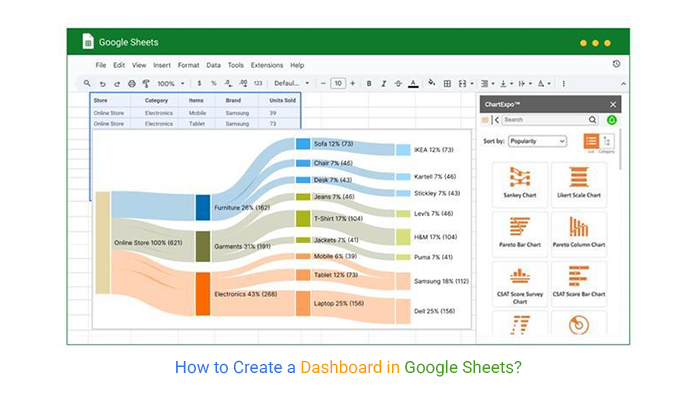
Task: Select the CSAT Score Bar Chart tile
Action: (x=579, y=283)
